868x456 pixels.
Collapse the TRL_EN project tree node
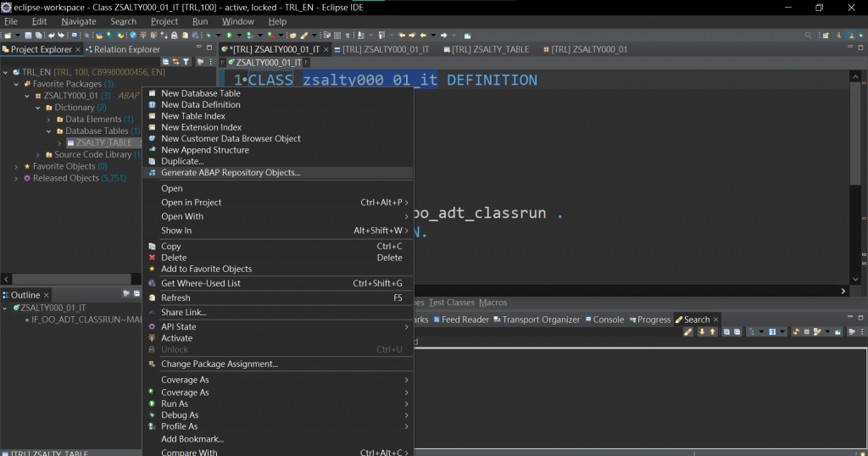[6, 73]
